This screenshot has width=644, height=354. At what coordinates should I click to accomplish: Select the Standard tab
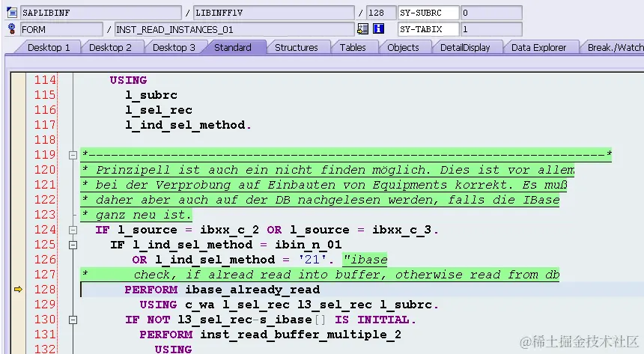click(x=233, y=48)
